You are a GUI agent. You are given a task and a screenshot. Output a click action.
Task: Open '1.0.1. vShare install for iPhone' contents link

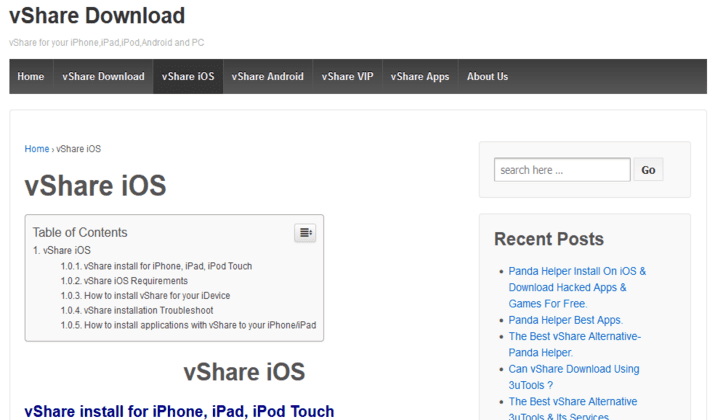tap(156, 266)
